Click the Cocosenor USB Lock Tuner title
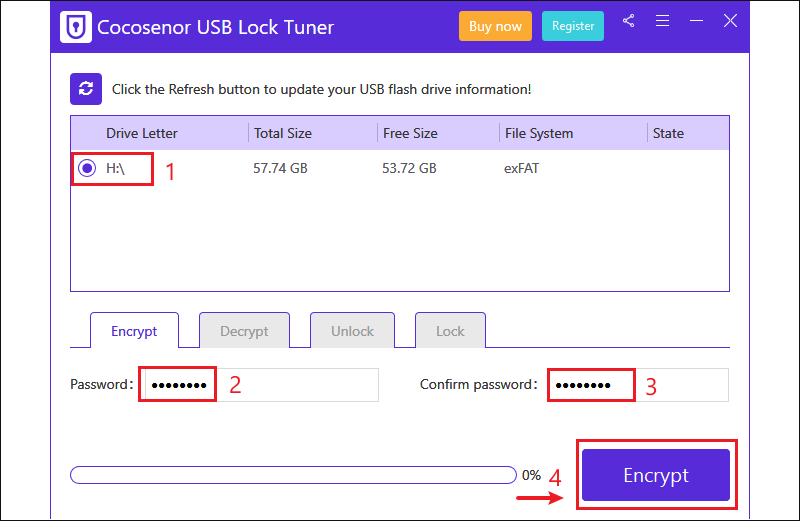The image size is (800, 521). point(215,27)
